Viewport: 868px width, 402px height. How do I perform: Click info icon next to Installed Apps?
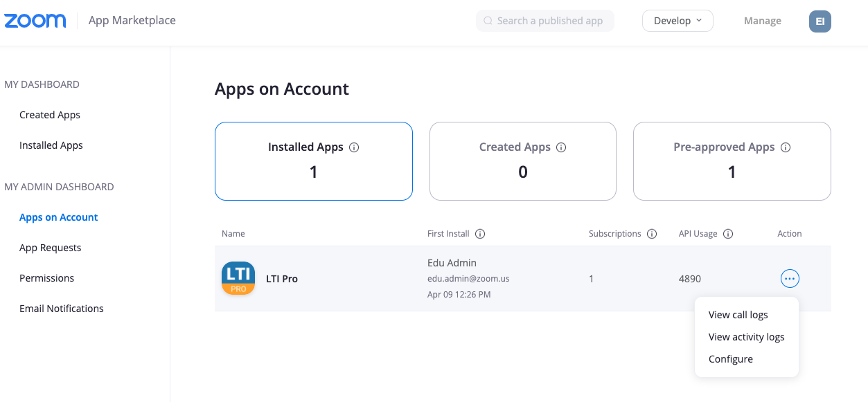(354, 147)
